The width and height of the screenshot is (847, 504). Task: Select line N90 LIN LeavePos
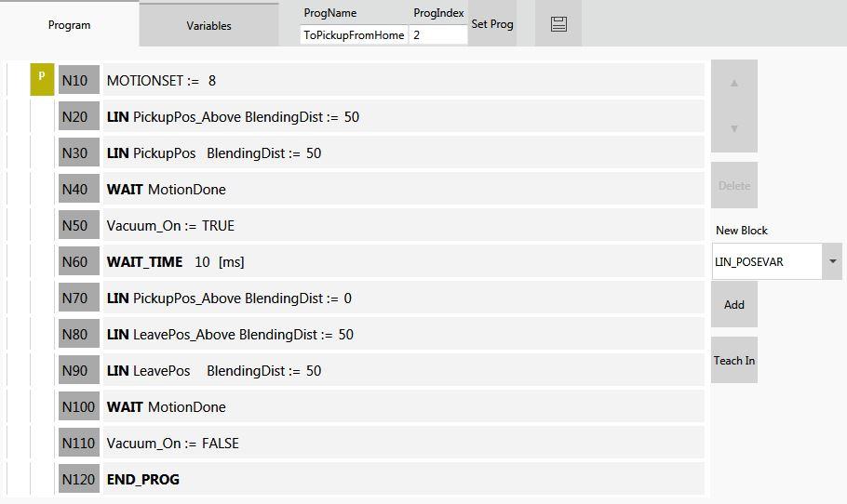[402, 371]
